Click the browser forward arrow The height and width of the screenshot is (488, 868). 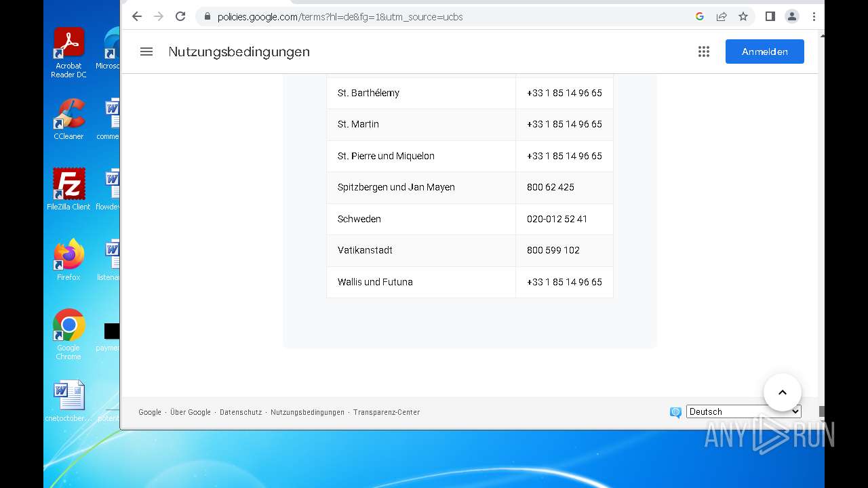(x=159, y=16)
